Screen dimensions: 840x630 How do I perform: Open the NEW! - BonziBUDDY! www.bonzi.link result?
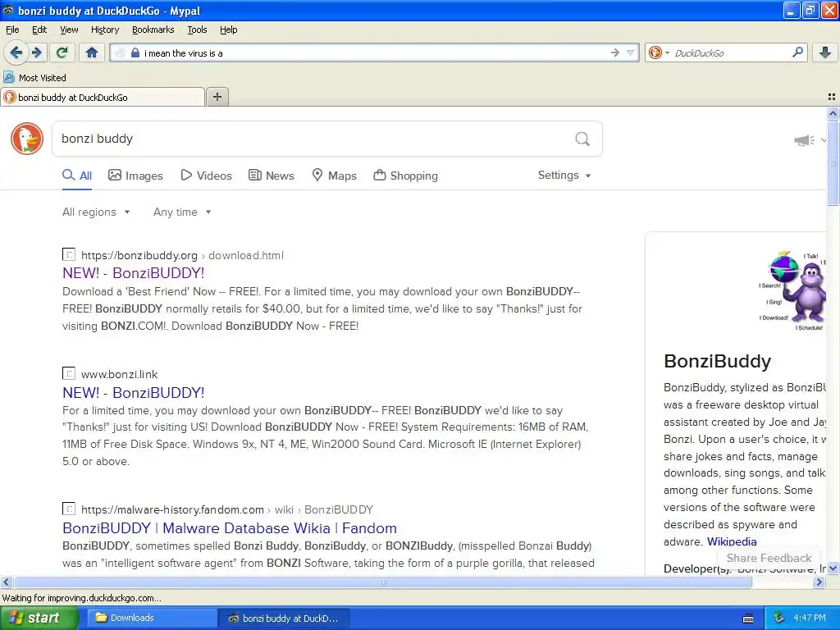[134, 393]
